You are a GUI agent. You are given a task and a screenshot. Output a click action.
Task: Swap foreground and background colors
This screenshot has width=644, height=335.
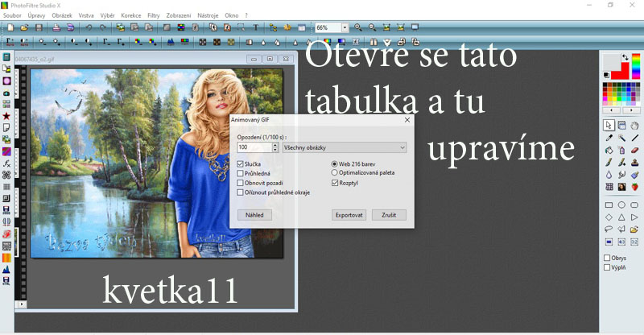click(x=625, y=57)
